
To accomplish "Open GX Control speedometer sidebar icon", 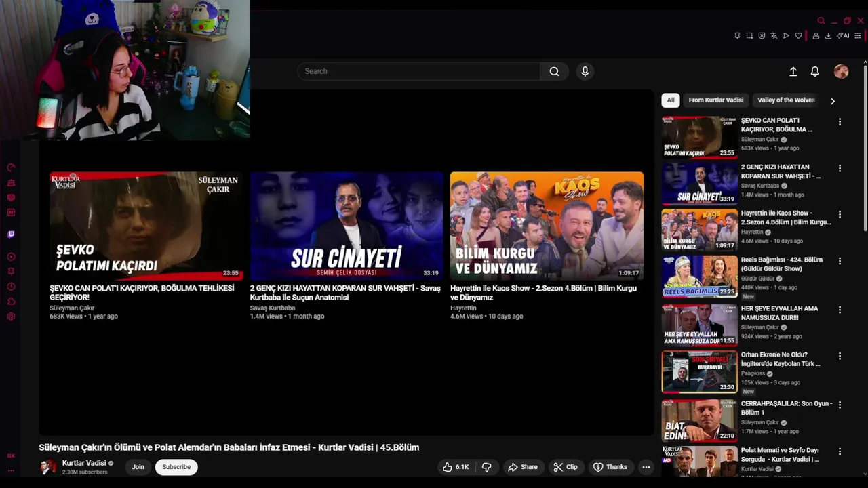I will [x=11, y=167].
